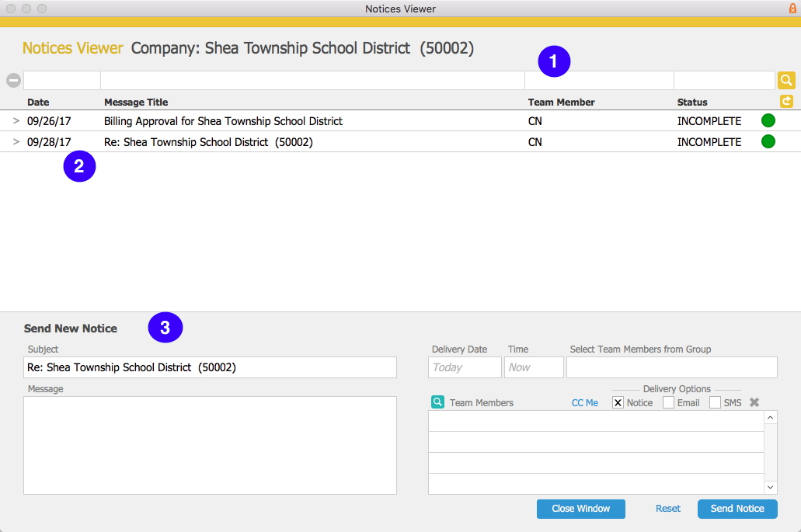Click the Reset link
The width and height of the screenshot is (801, 532).
tap(667, 509)
